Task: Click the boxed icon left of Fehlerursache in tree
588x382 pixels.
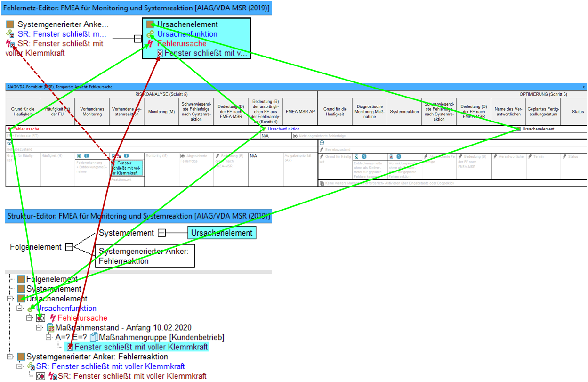Action: point(40,318)
